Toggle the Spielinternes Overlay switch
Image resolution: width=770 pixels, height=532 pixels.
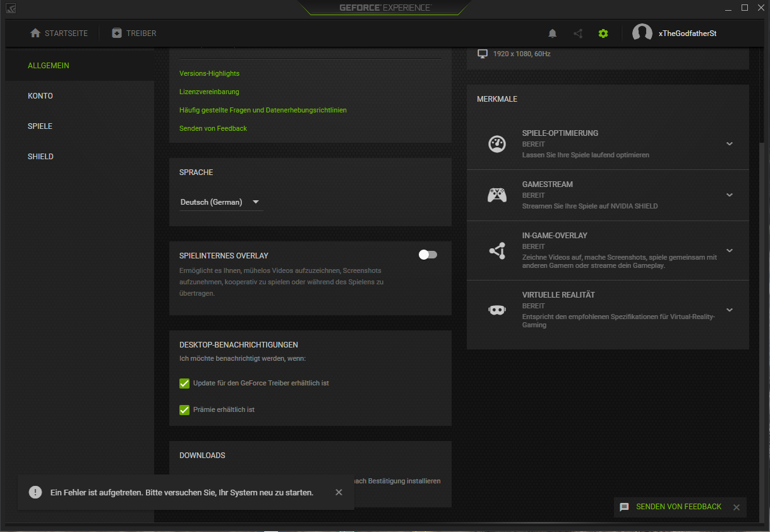click(x=428, y=255)
